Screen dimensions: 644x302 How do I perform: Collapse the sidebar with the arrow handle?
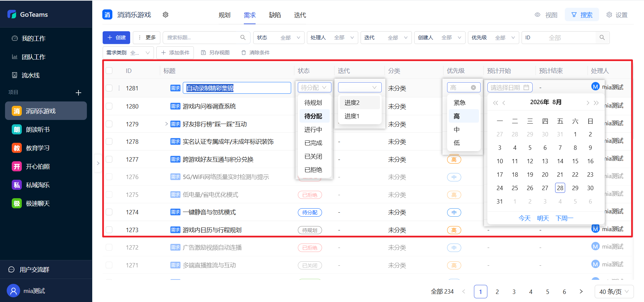pyautogui.click(x=98, y=163)
